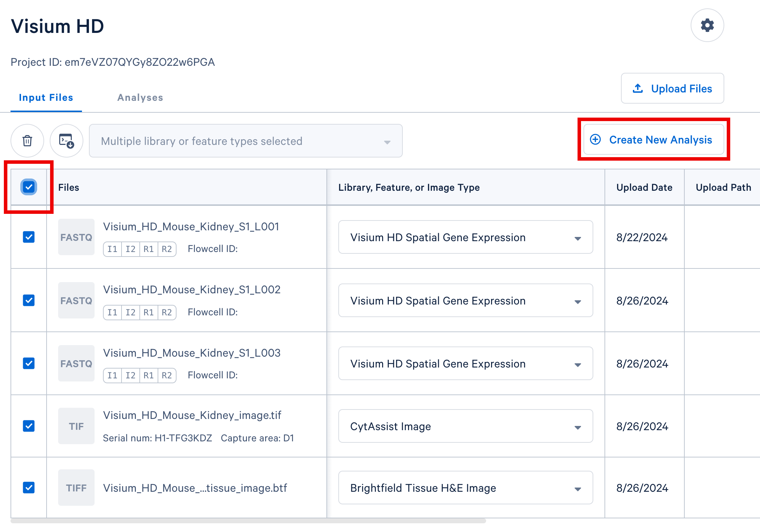The image size is (760, 532).
Task: Uncheck Visium_HD_Mouse_Kidney_image.tif checkbox
Action: 29,426
